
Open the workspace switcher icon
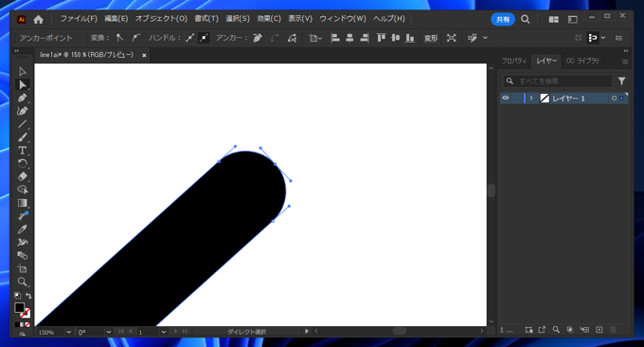pos(573,19)
